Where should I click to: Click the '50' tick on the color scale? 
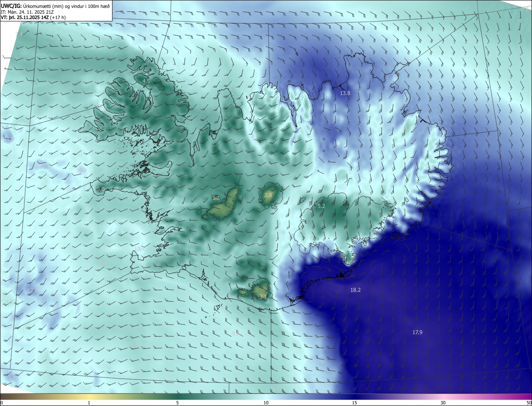tap(529, 403)
